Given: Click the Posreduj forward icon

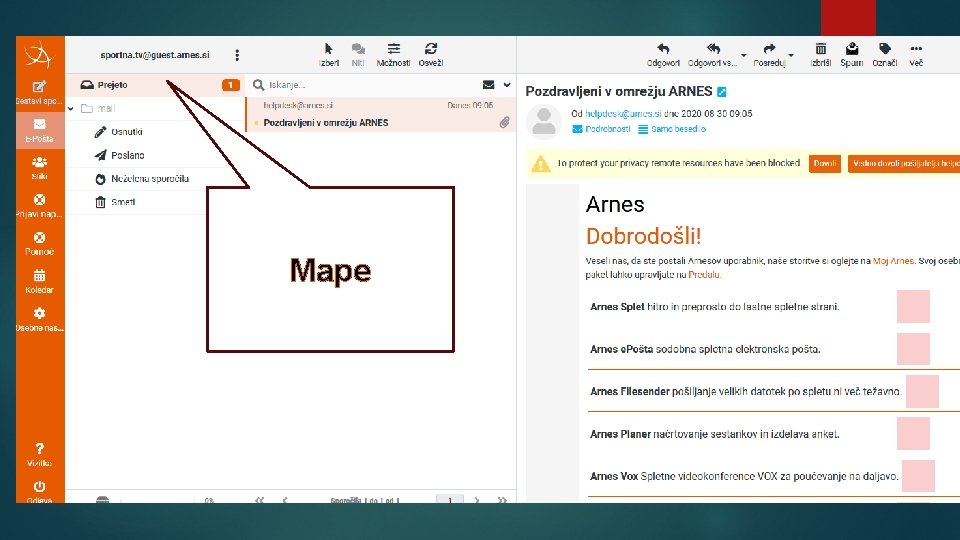Looking at the screenshot, I should [x=770, y=49].
